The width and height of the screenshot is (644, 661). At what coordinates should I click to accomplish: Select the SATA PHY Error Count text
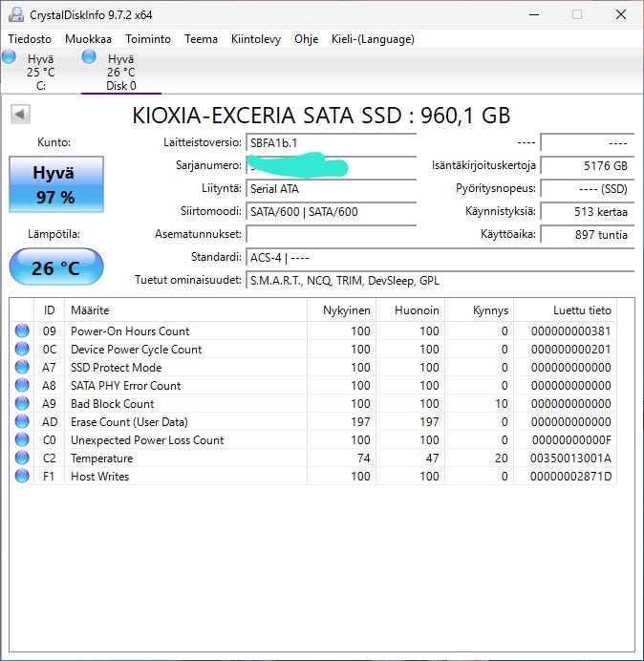tap(126, 386)
